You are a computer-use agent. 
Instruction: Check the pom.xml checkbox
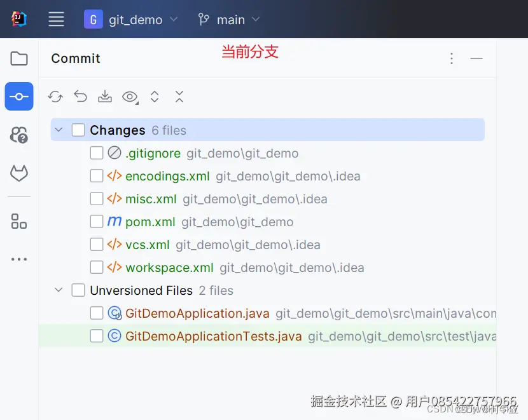coord(97,222)
